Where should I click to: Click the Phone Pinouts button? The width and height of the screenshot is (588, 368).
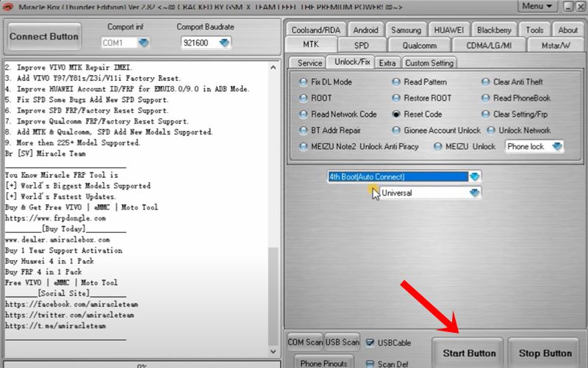pos(323,363)
